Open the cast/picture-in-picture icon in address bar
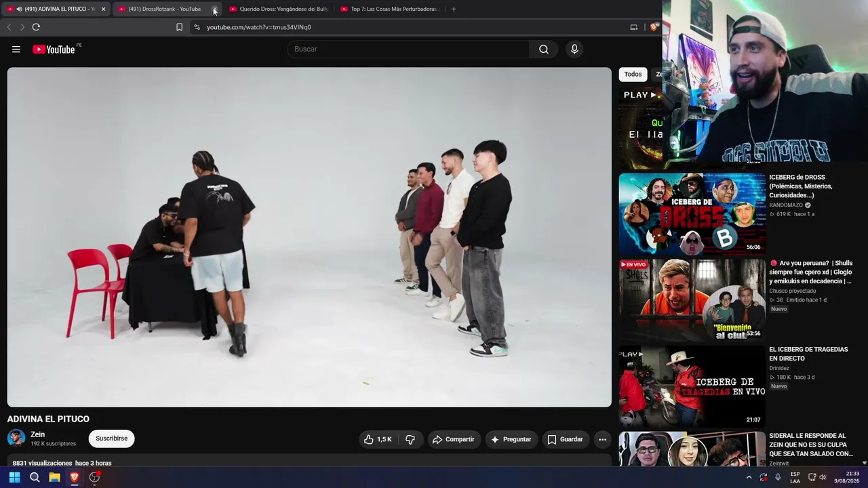Screen dimensions: 868x488 [x=634, y=27]
